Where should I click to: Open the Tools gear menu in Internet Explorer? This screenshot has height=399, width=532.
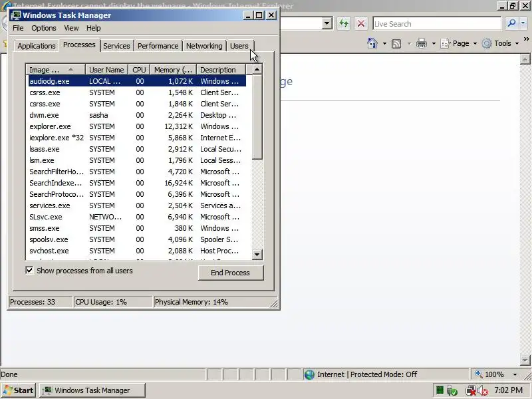pyautogui.click(x=487, y=43)
